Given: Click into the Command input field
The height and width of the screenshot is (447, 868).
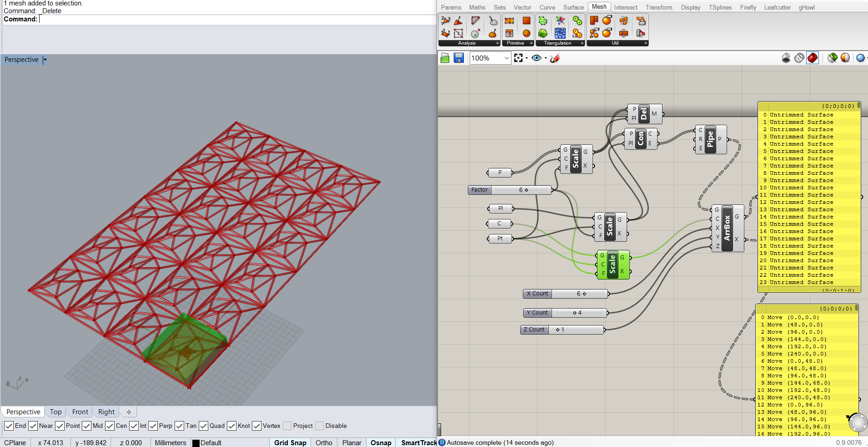Looking at the screenshot, I should (x=238, y=19).
